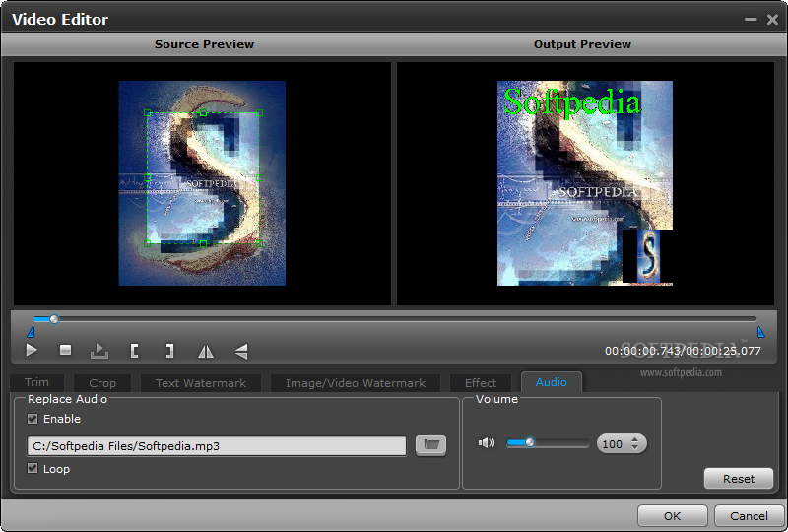788x532 pixels.
Task: Click the right-middle crop handle in Source Preview
Action: (259, 177)
